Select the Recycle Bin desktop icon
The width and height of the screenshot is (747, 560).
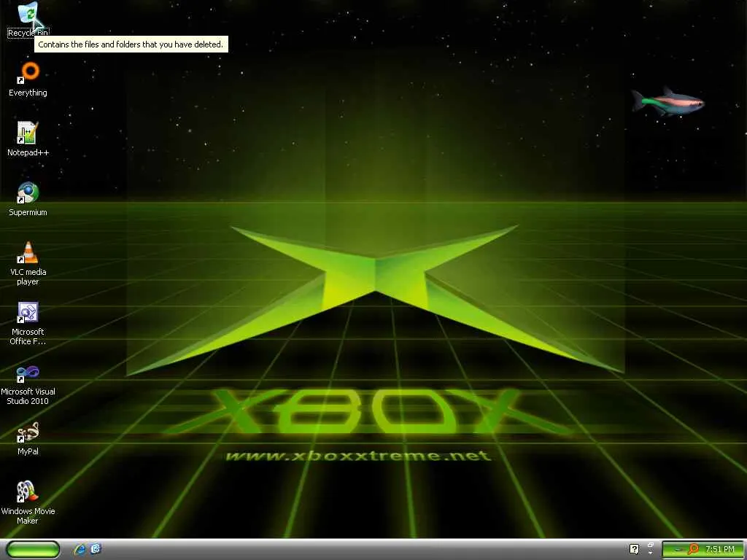[28, 19]
